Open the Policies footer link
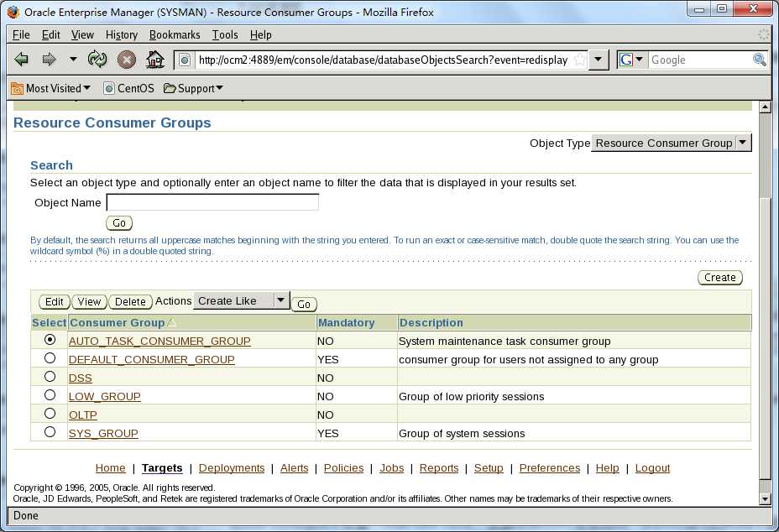 coord(344,468)
